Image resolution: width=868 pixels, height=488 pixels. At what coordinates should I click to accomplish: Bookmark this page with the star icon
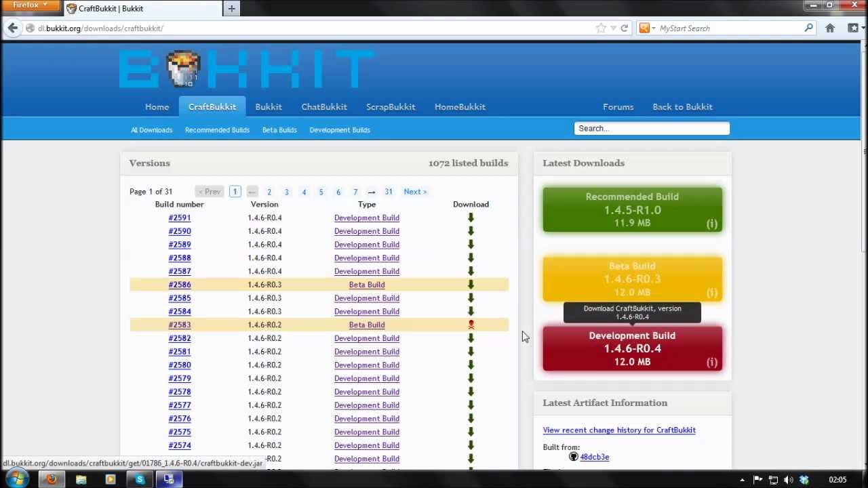(x=601, y=28)
